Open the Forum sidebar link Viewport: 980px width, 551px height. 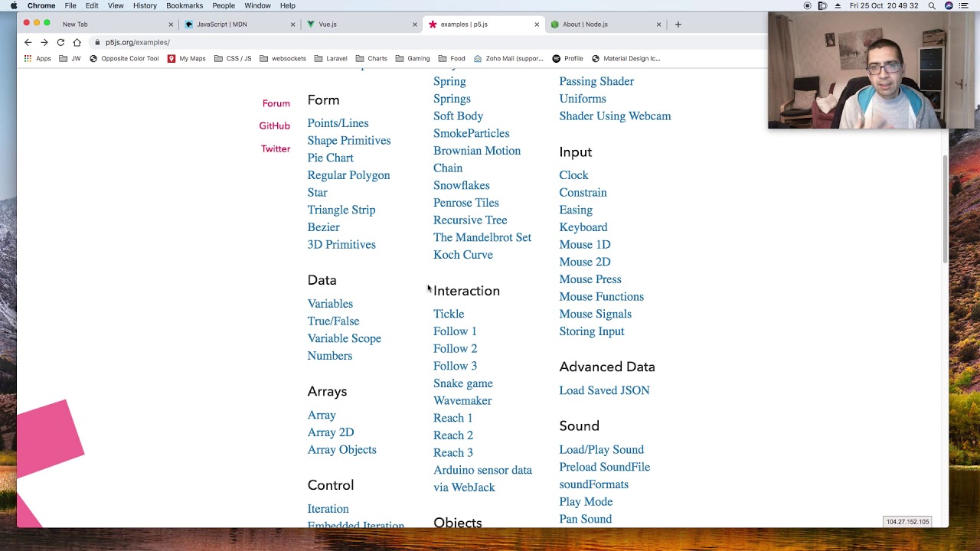pos(276,103)
